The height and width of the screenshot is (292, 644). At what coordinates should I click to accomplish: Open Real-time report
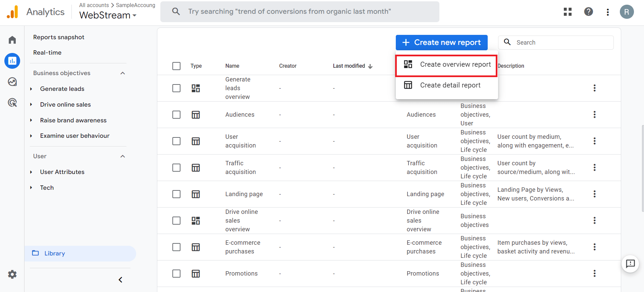(x=47, y=53)
